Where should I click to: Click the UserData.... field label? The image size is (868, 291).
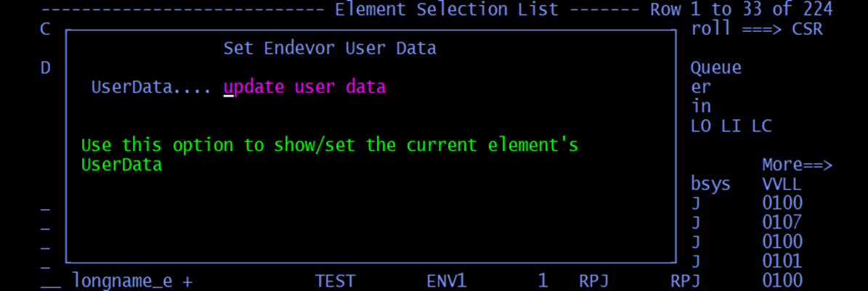point(151,87)
